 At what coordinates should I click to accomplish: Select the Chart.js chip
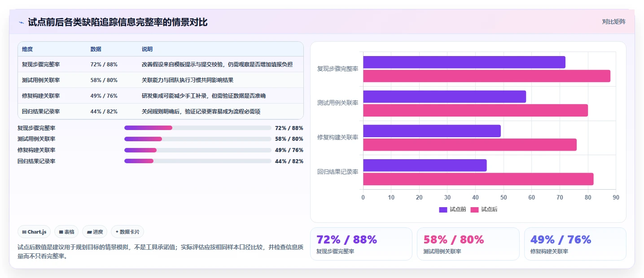[x=35, y=232]
